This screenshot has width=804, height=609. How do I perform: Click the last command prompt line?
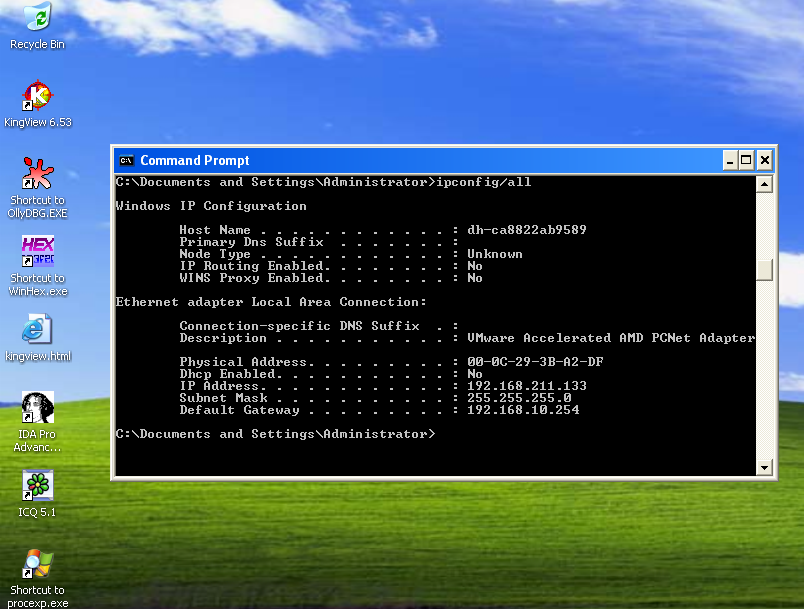click(275, 434)
